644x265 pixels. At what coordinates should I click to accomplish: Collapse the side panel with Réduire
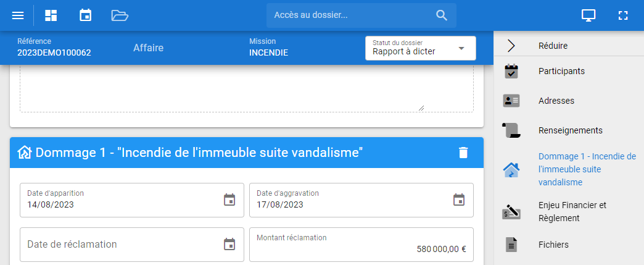[553, 45]
